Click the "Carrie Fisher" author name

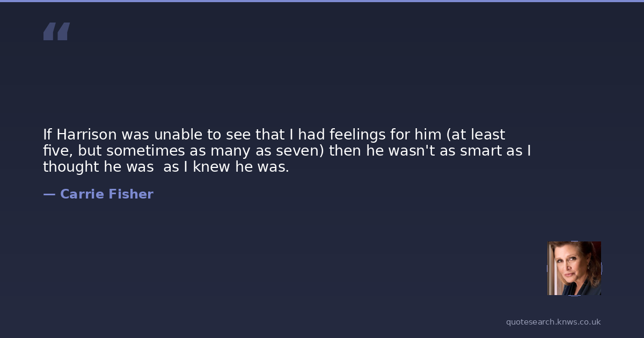point(106,194)
